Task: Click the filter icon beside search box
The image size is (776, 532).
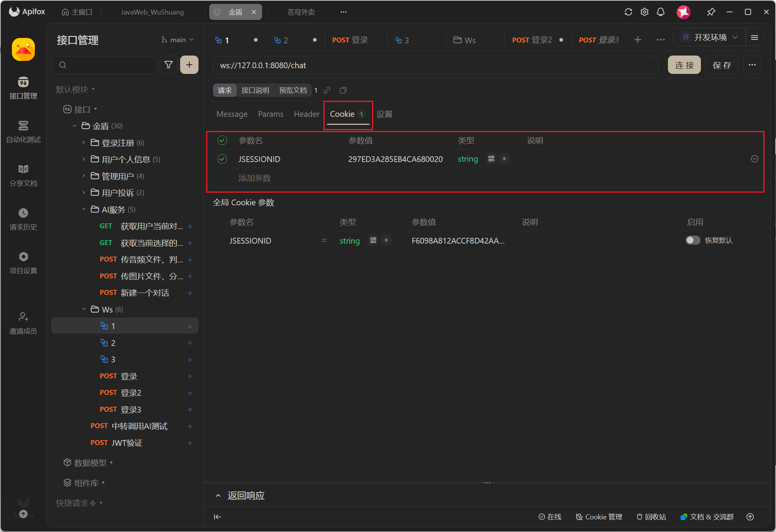Action: (168, 65)
